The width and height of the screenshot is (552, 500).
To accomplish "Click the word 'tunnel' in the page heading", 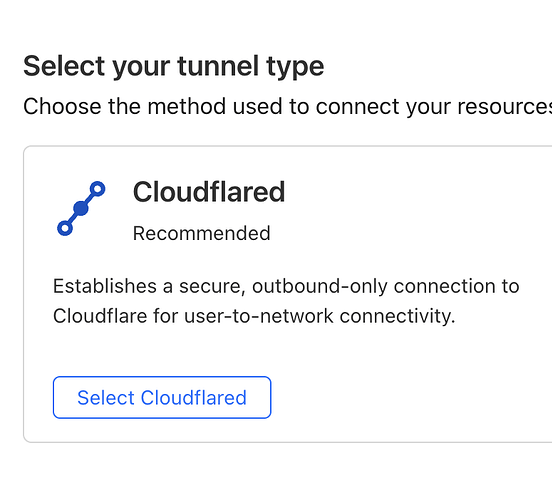I will click(218, 66).
